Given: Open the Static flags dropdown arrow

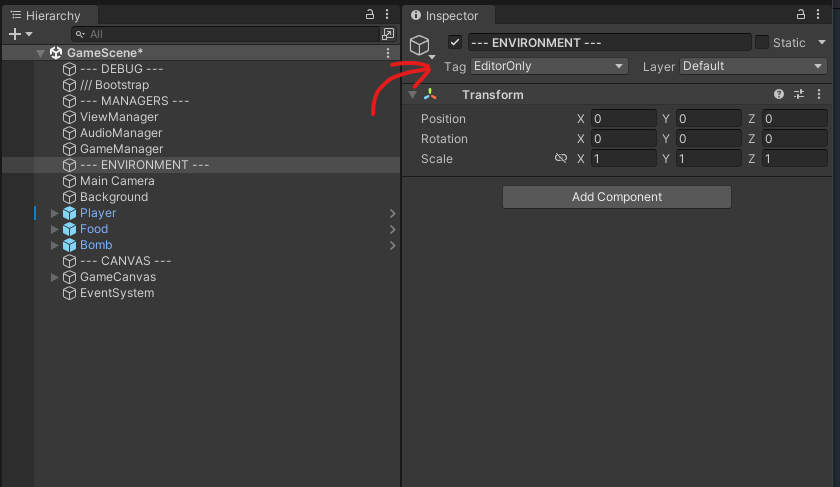Looking at the screenshot, I should click(822, 42).
